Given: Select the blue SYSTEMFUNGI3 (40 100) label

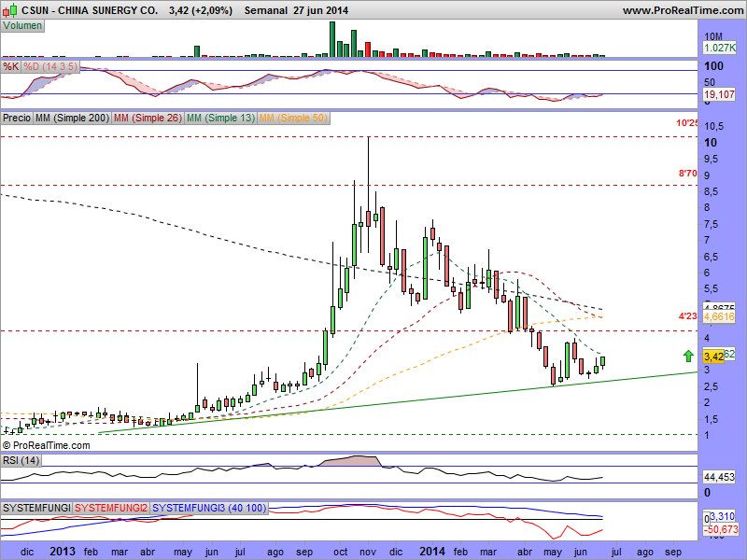Looking at the screenshot, I should coord(209,508).
